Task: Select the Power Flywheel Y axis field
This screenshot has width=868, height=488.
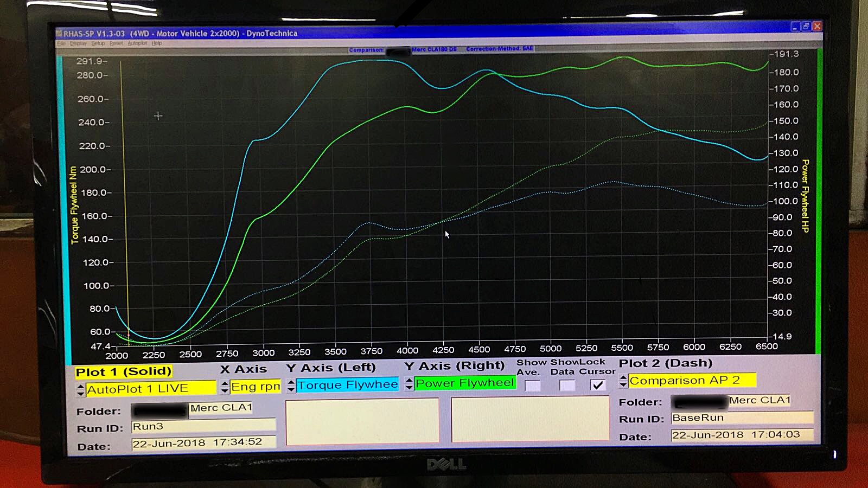Action: 465,383
